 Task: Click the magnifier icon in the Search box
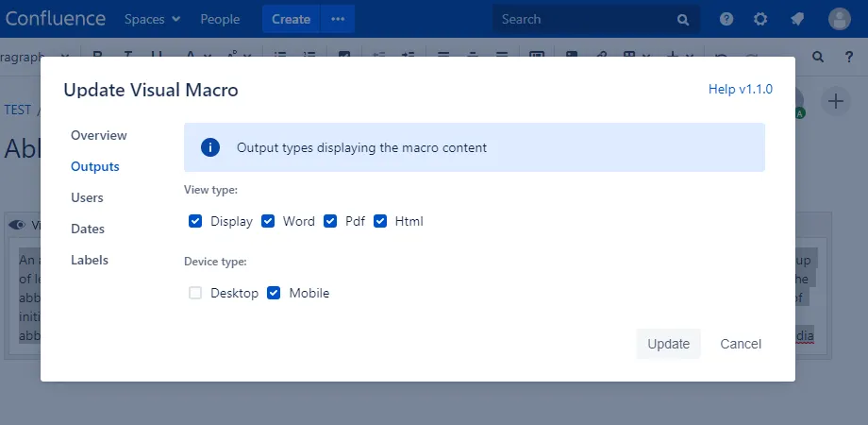point(682,20)
